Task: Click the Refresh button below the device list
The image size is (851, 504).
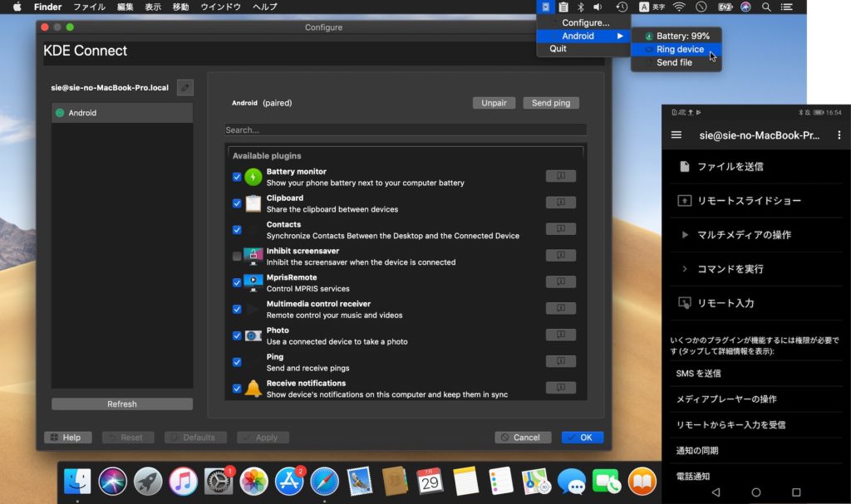Action: [x=121, y=404]
